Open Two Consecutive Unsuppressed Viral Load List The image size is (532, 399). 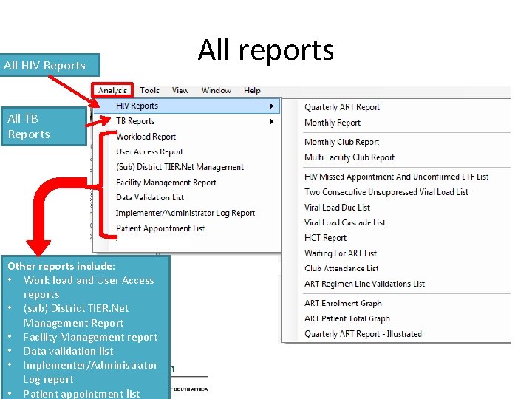[x=386, y=192]
